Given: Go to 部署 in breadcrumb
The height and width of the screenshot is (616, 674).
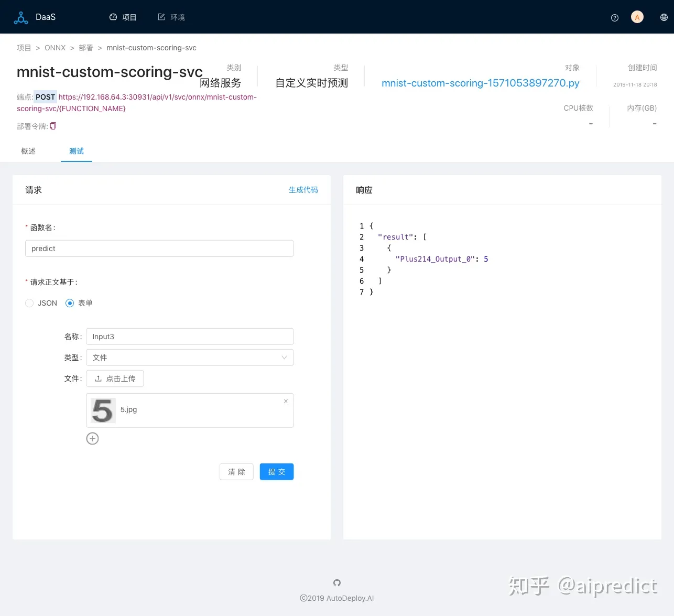Looking at the screenshot, I should 86,48.
